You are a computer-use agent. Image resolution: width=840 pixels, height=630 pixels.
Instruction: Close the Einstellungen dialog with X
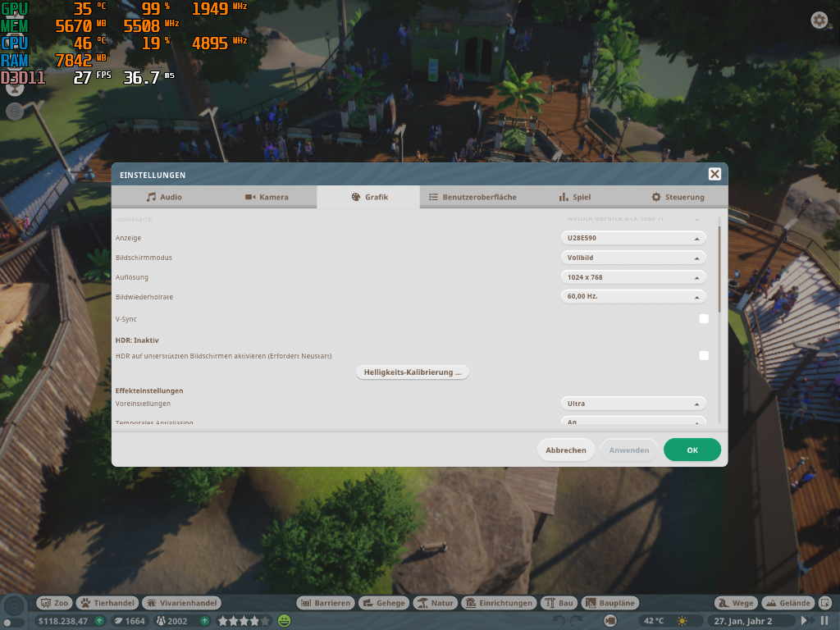pyautogui.click(x=714, y=174)
